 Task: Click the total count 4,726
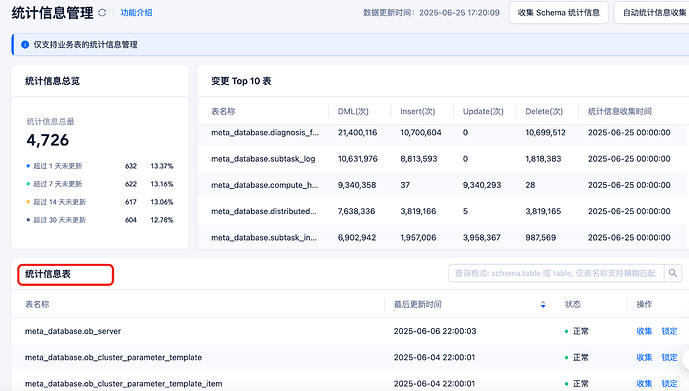coord(47,140)
